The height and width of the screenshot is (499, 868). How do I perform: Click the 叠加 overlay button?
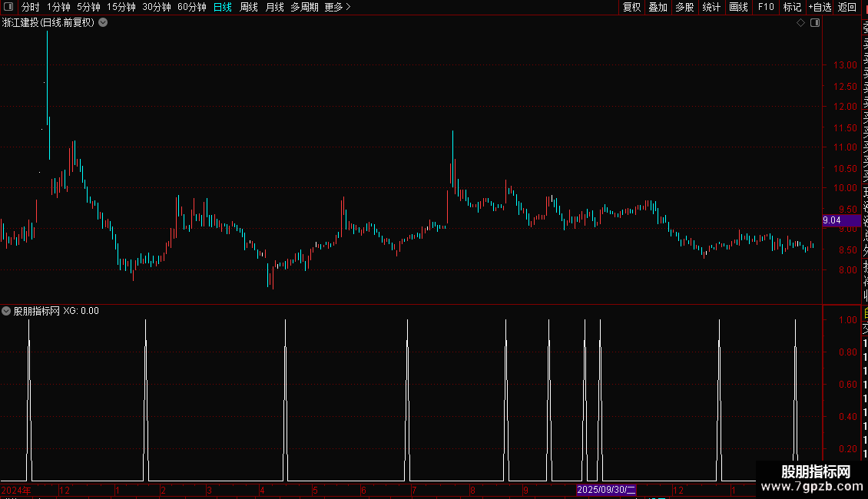(x=658, y=7)
